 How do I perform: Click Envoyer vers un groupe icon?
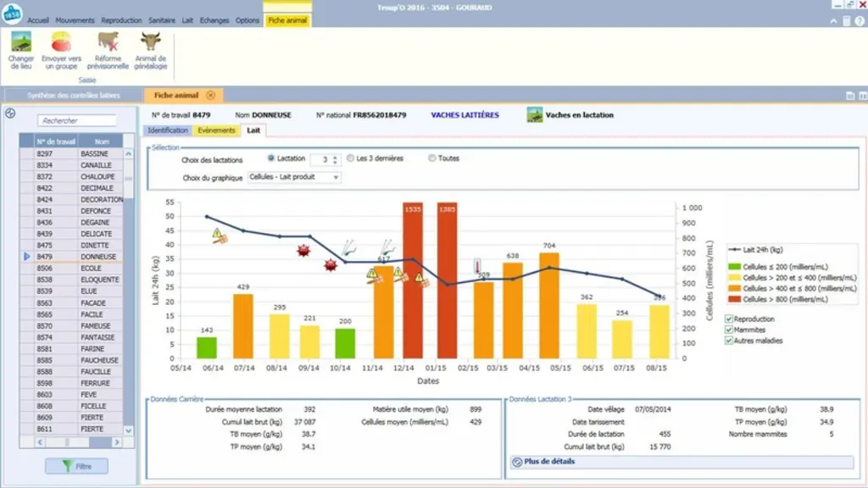pos(61,42)
